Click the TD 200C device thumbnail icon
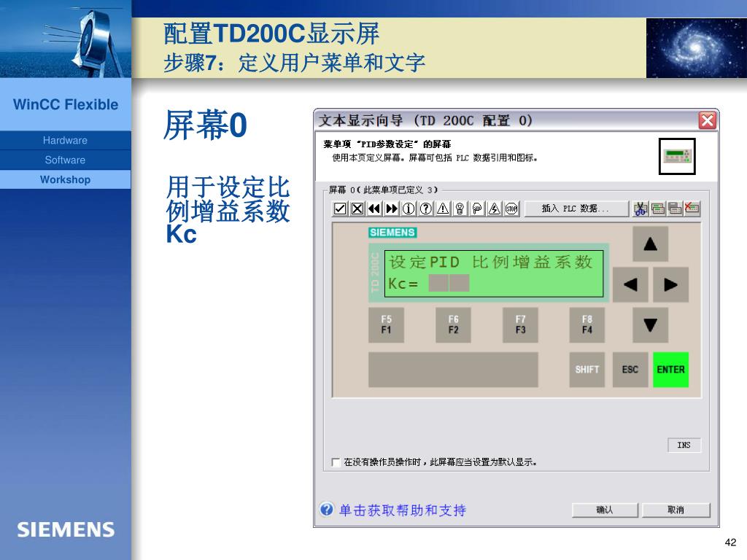747x560 pixels. pyautogui.click(x=677, y=156)
